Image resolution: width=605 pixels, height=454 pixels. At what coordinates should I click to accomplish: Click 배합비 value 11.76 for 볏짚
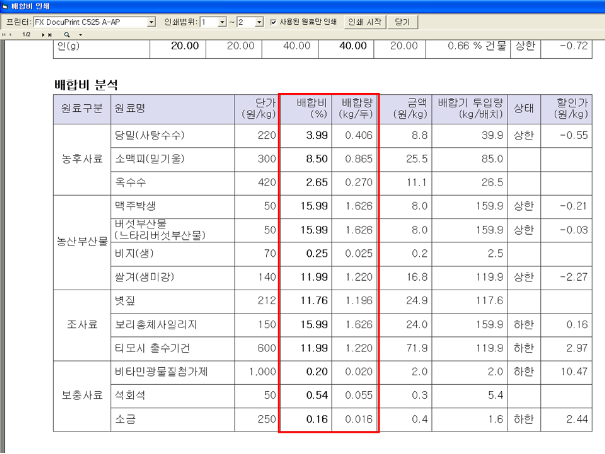(314, 300)
